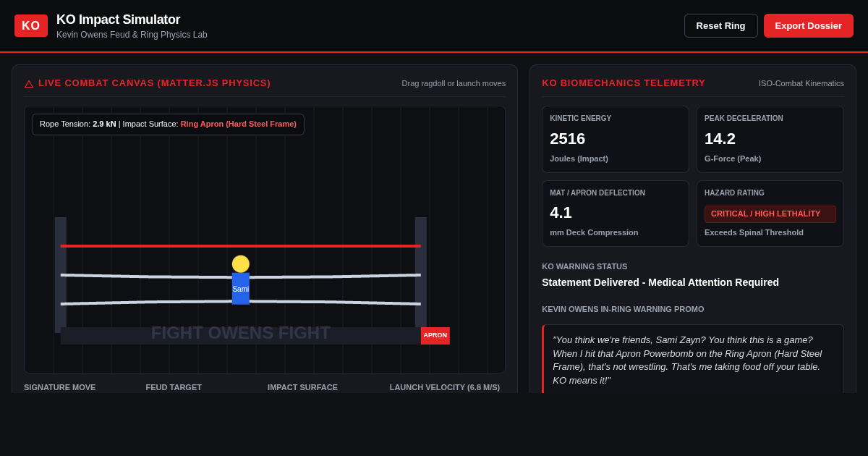This screenshot has width=868, height=456.
Task: Click the CRITICAL / HIGH LETHALITY badge
Action: coord(770,214)
